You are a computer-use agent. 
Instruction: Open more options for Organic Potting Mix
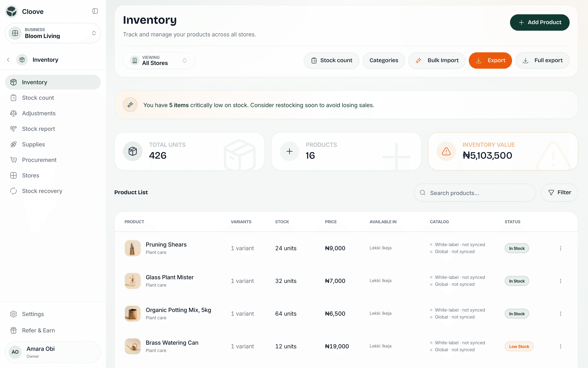click(561, 314)
